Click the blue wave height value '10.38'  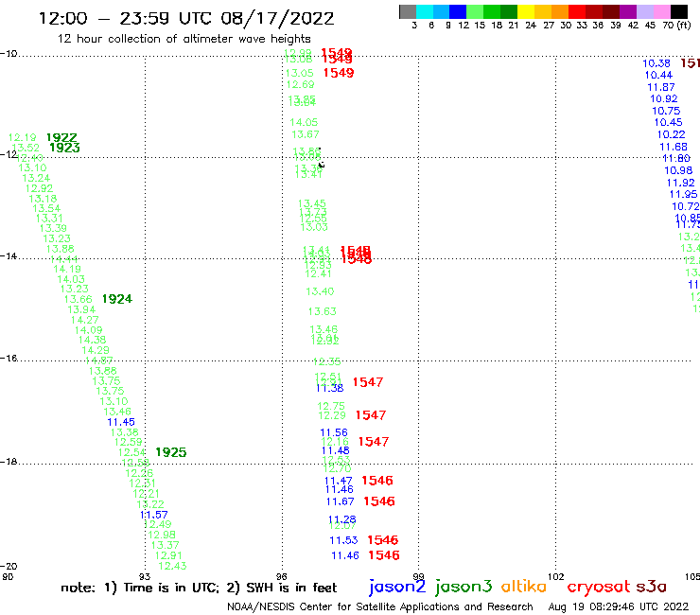[656, 63]
